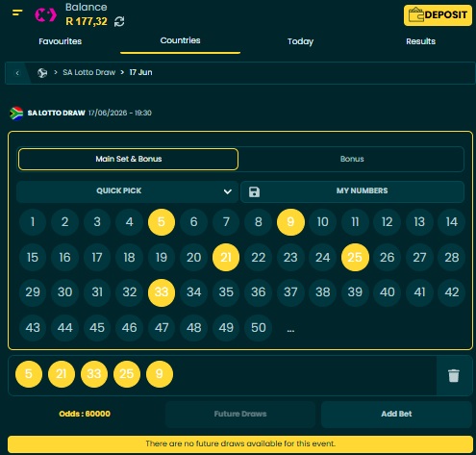The image size is (476, 455).
Task: Select the Bonus option
Action: point(352,159)
